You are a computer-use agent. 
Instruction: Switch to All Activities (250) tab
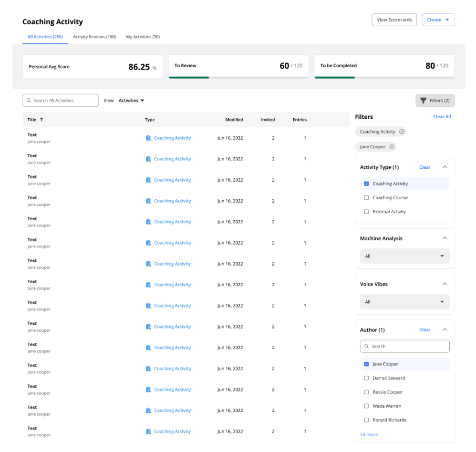[x=45, y=37]
